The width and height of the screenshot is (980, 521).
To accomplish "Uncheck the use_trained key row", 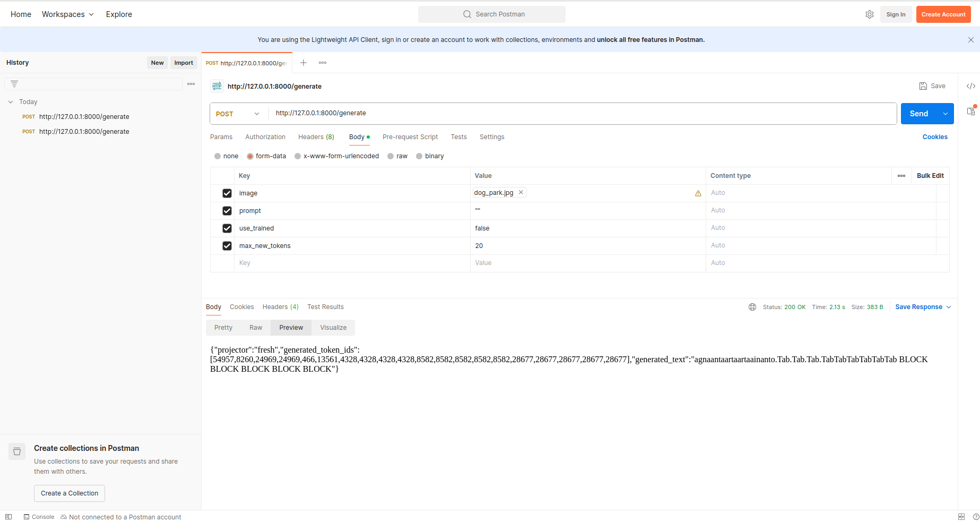I will click(227, 228).
